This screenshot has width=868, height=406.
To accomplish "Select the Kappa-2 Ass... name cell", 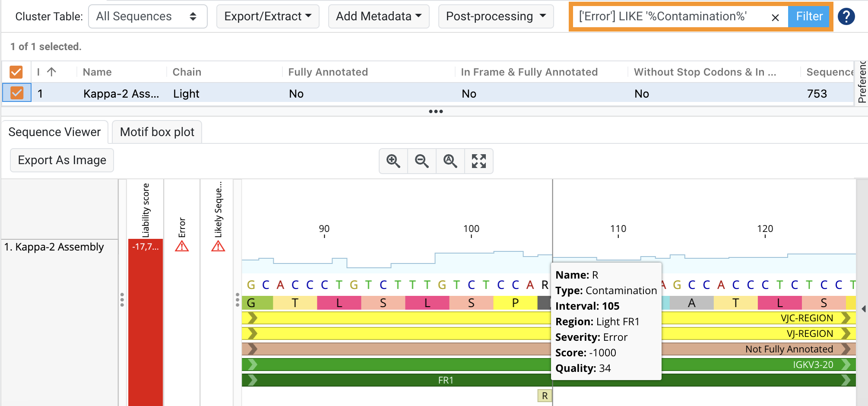I will pyautogui.click(x=121, y=94).
